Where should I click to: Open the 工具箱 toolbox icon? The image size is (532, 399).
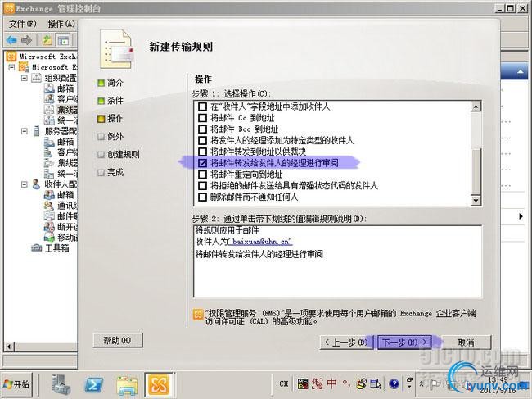pos(37,248)
